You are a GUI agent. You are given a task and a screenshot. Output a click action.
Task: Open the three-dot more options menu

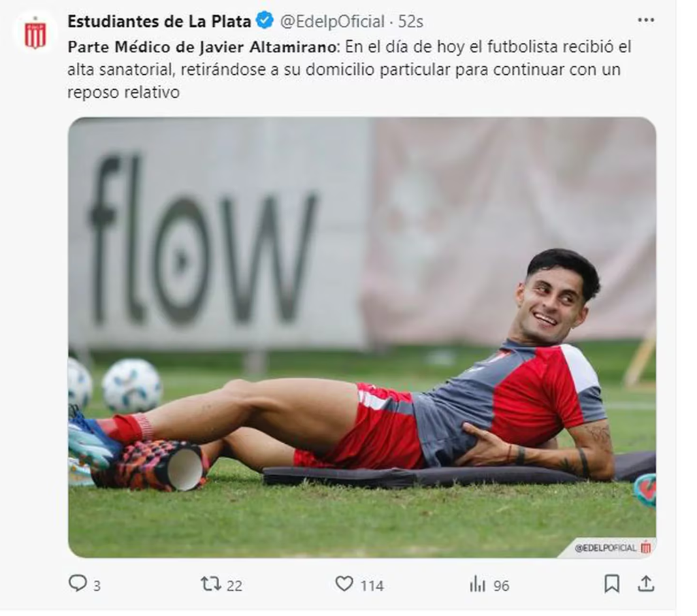[x=645, y=20]
